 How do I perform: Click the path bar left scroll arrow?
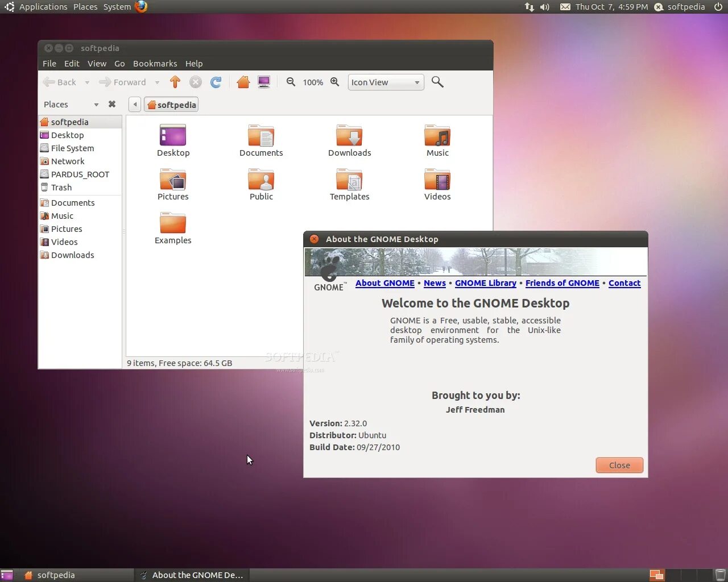(135, 105)
